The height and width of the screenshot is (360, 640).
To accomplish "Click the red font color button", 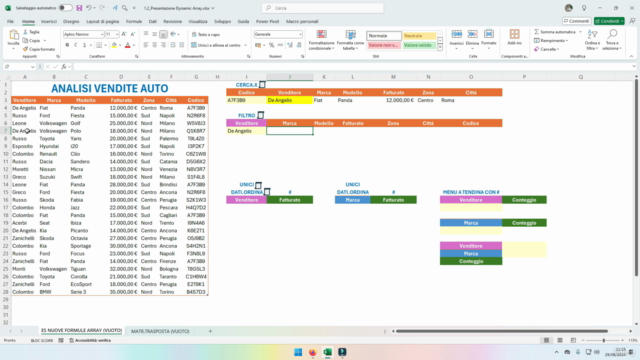I will click(x=127, y=45).
